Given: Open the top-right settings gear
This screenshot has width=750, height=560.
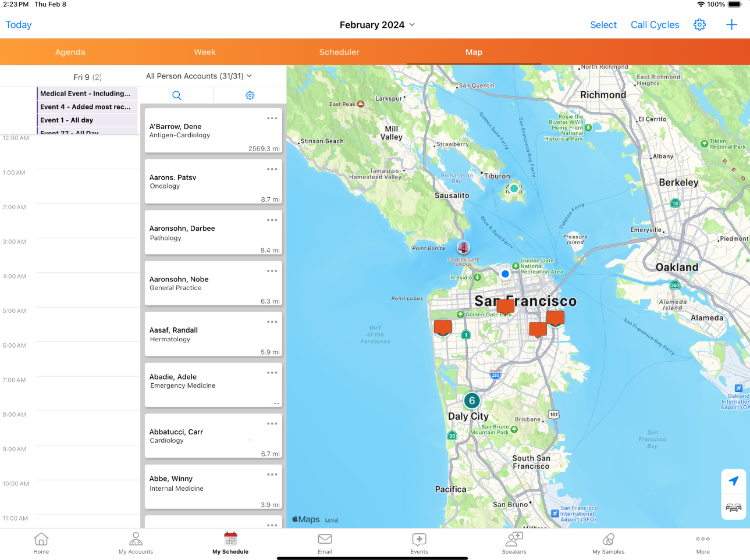Looking at the screenshot, I should 699,24.
